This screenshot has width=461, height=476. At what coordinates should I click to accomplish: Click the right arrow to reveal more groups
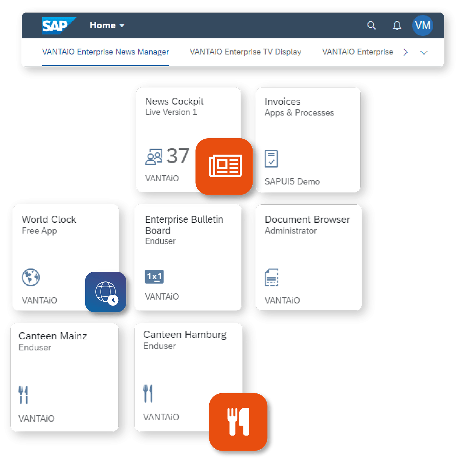point(405,52)
